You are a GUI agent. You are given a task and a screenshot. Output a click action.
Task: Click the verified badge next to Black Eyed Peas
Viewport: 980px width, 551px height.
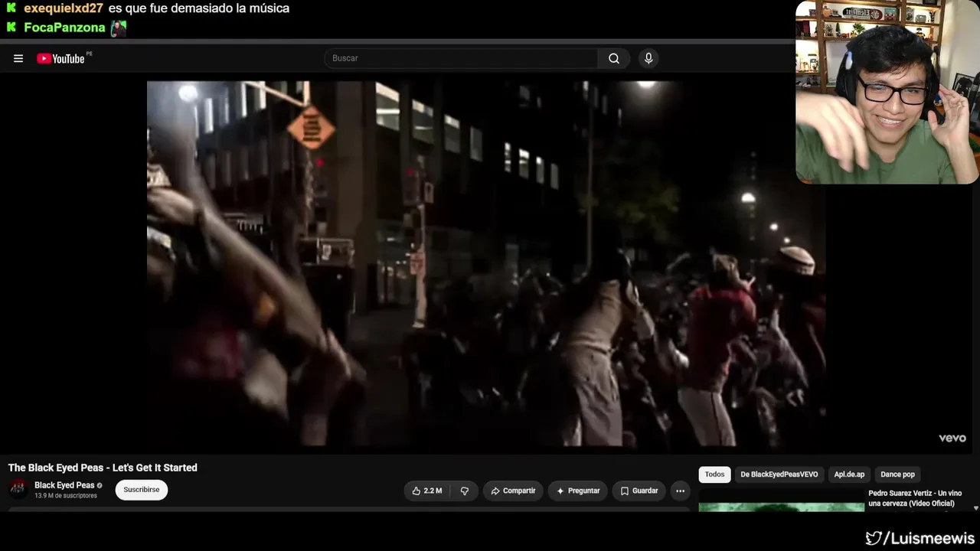[x=100, y=485]
